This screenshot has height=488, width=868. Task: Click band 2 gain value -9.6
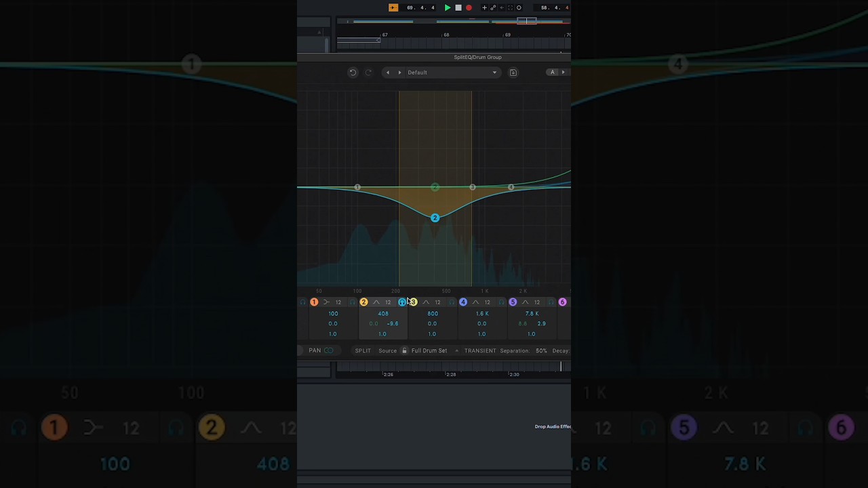click(392, 324)
